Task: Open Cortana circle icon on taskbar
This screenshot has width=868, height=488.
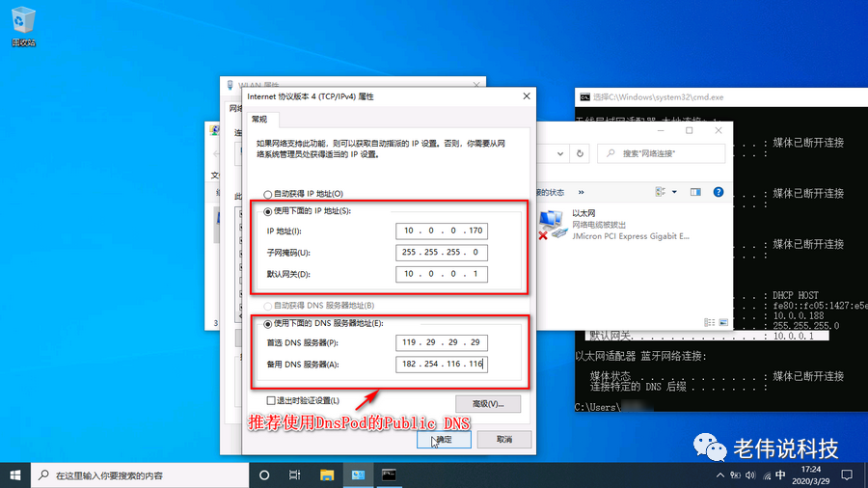Action: click(x=264, y=475)
